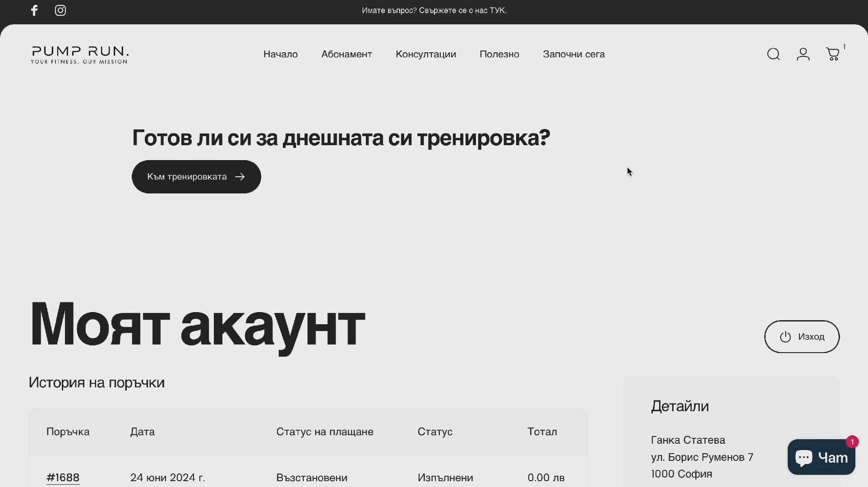Click the История на поръчки heading
868x487 pixels.
click(97, 382)
